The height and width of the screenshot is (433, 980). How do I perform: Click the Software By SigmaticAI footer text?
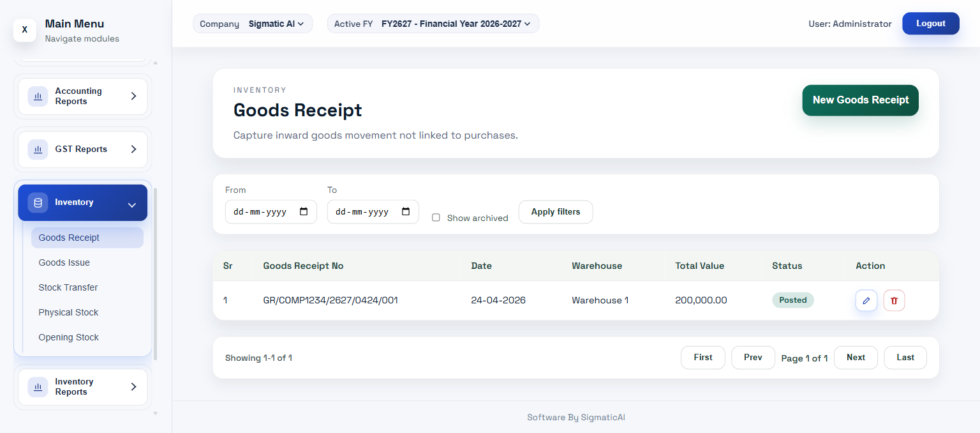pos(576,417)
